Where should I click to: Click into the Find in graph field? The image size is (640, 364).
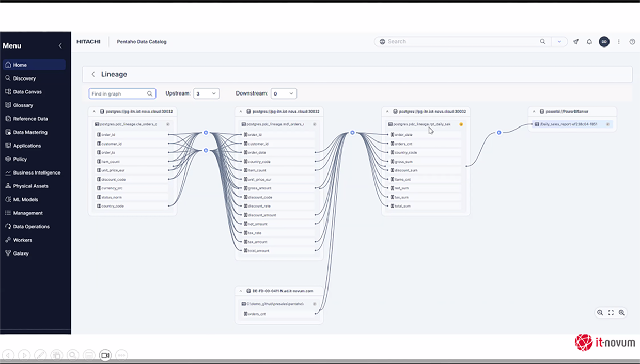118,94
